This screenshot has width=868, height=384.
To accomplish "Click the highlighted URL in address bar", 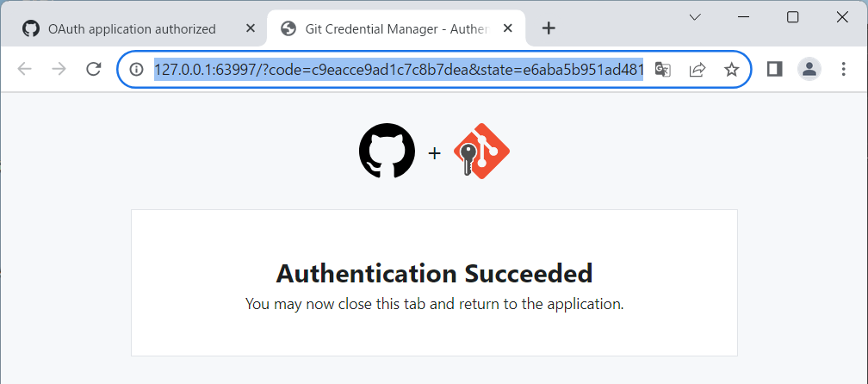I will click(398, 70).
